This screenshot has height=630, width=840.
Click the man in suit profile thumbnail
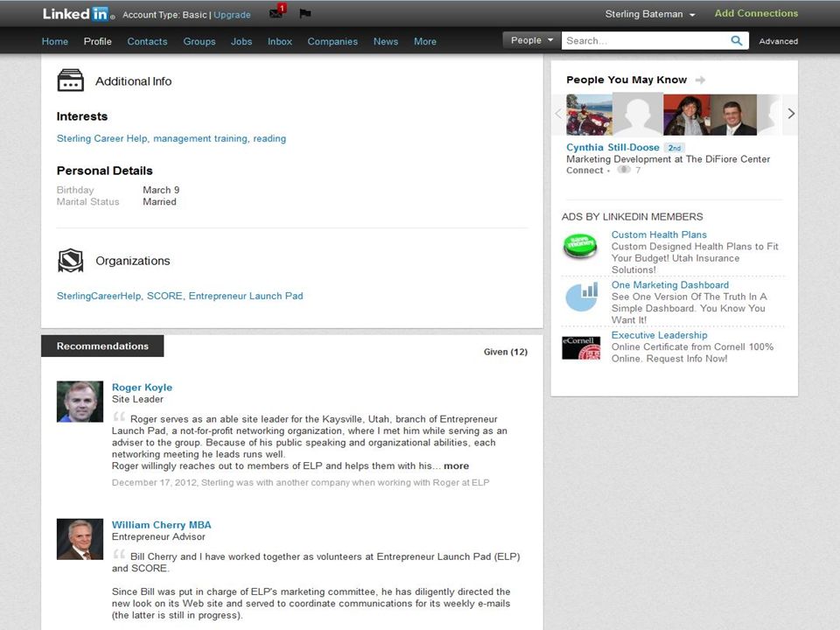[x=733, y=115]
